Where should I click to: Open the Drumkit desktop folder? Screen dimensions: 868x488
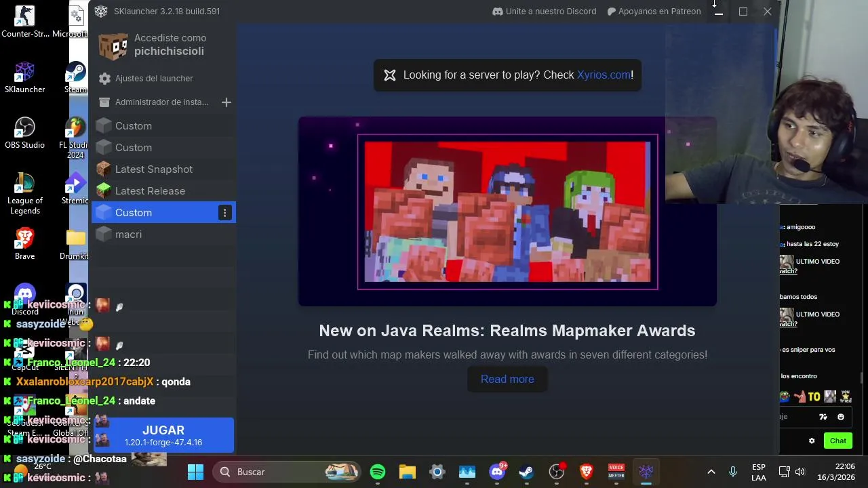coord(75,245)
